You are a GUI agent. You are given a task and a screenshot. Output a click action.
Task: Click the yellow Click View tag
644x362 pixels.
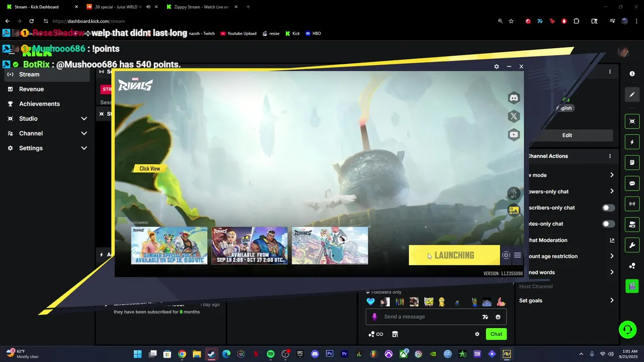(149, 168)
